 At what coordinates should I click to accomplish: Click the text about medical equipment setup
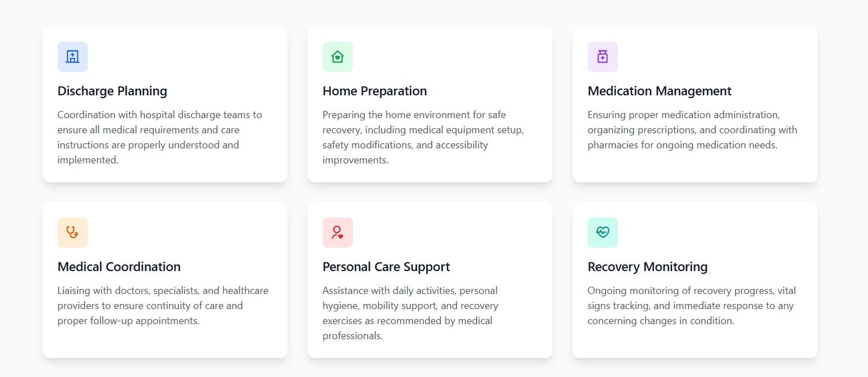click(x=423, y=137)
